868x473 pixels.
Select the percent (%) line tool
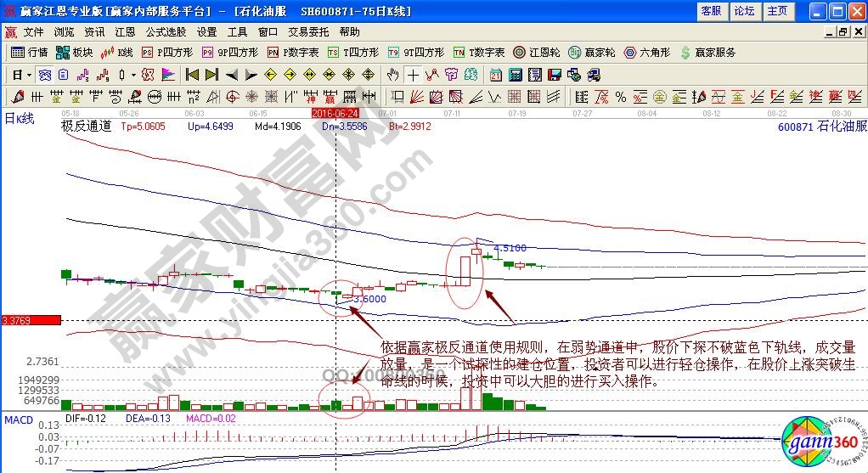pyautogui.click(x=621, y=96)
